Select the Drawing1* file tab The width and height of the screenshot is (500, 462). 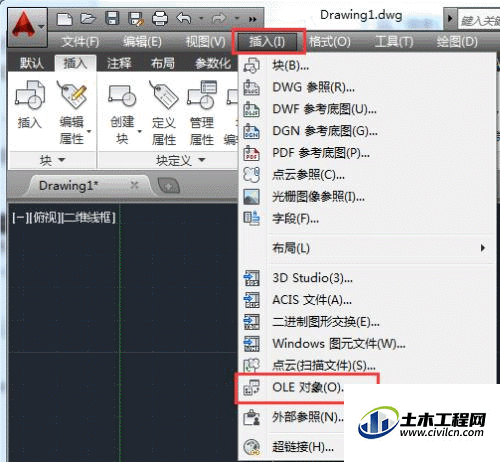point(69,186)
